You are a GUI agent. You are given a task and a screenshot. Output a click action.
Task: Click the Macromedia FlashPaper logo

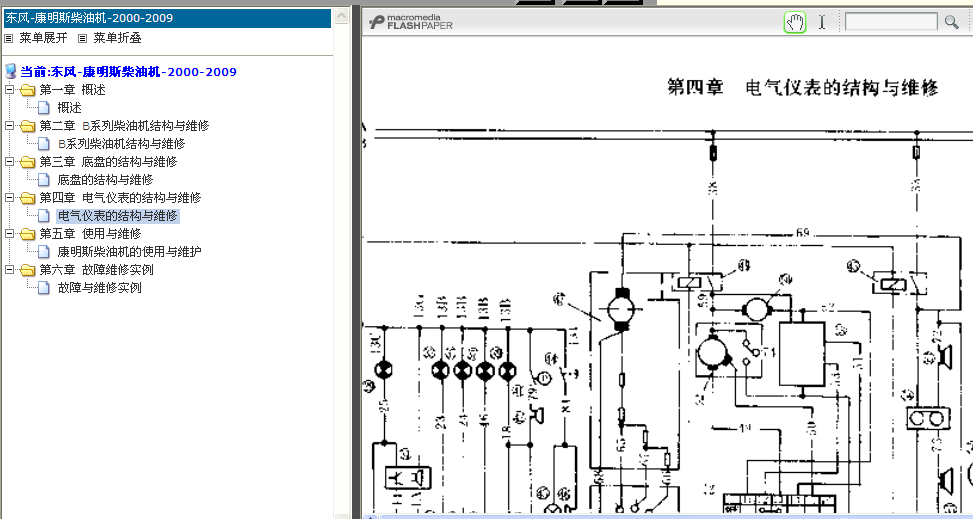point(411,22)
